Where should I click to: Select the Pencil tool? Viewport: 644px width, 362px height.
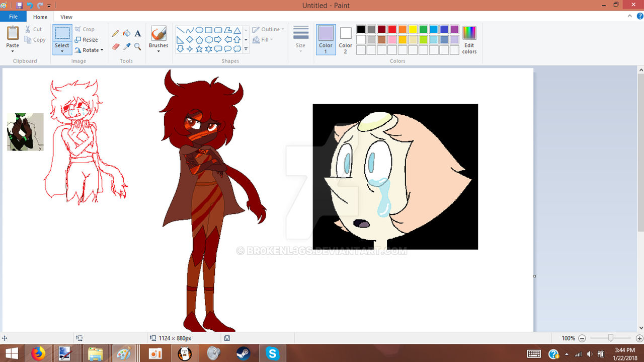pos(116,33)
